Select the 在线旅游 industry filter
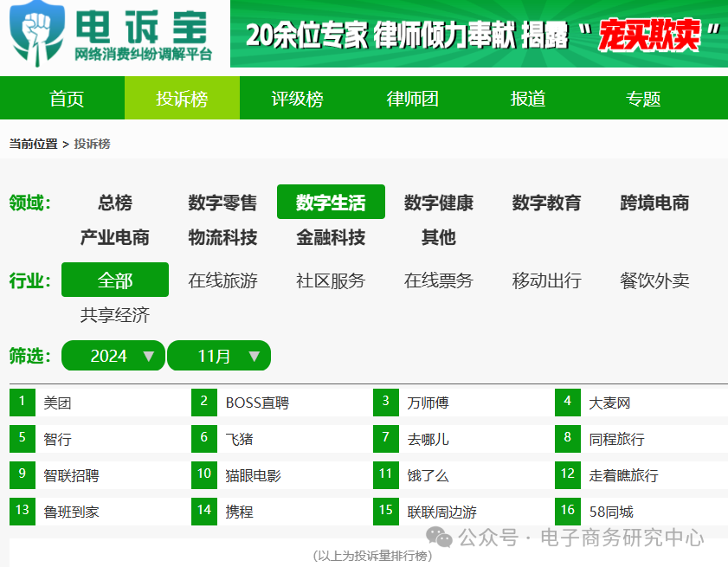Viewport: 728px width, 567px height. [221, 280]
